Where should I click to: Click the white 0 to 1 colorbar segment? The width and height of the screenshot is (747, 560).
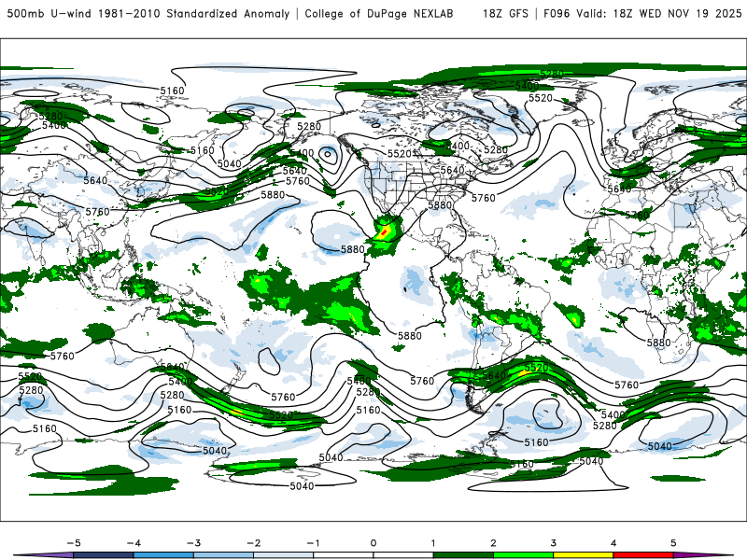[x=403, y=555]
